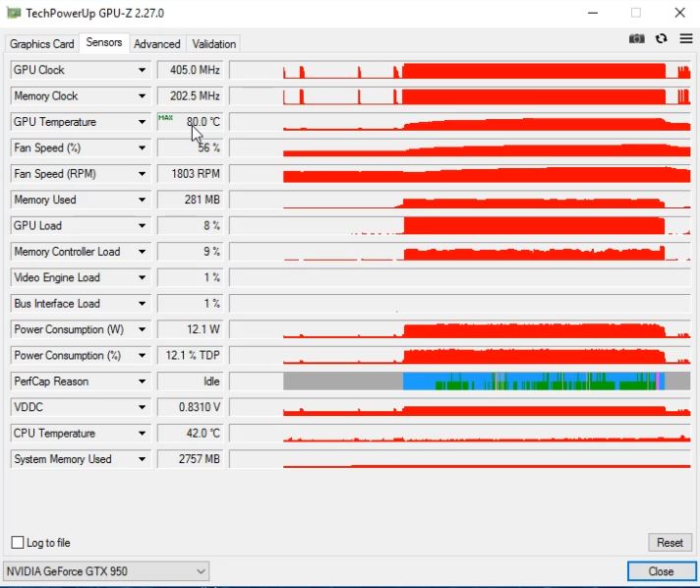This screenshot has width=700, height=588.
Task: Click the Idle PerfCap Reason value
Action: (x=190, y=382)
